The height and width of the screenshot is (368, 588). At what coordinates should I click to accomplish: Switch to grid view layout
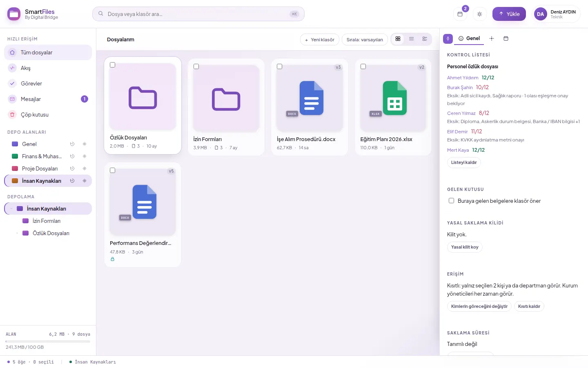point(398,39)
